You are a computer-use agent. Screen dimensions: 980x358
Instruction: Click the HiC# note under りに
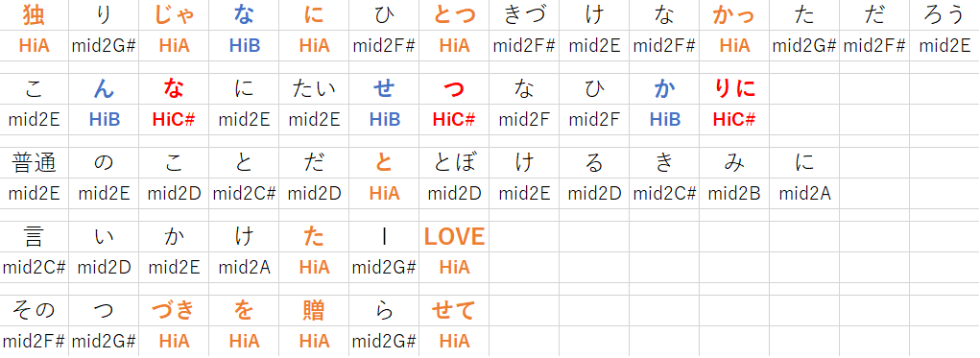[x=734, y=119]
